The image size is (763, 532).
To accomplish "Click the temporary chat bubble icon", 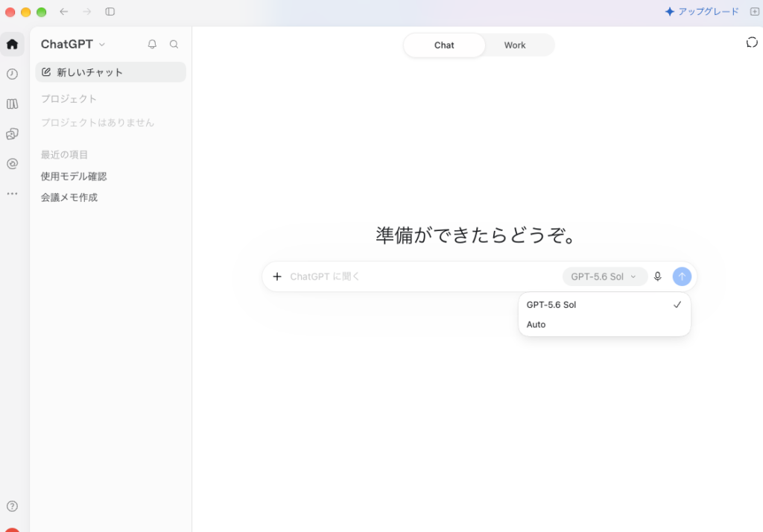I will 752,42.
